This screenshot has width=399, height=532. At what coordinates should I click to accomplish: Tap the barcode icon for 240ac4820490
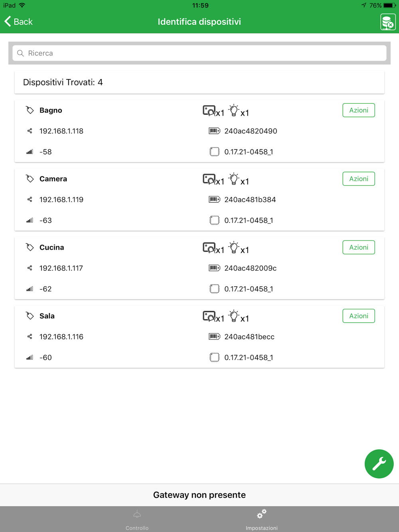(214, 131)
